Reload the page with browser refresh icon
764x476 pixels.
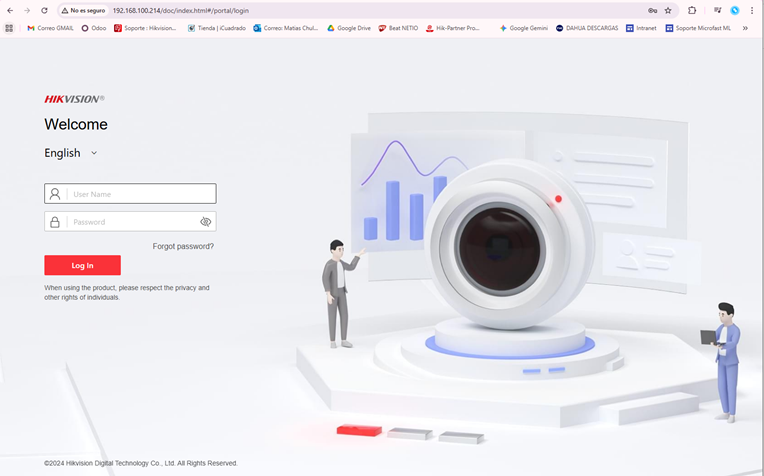(44, 10)
